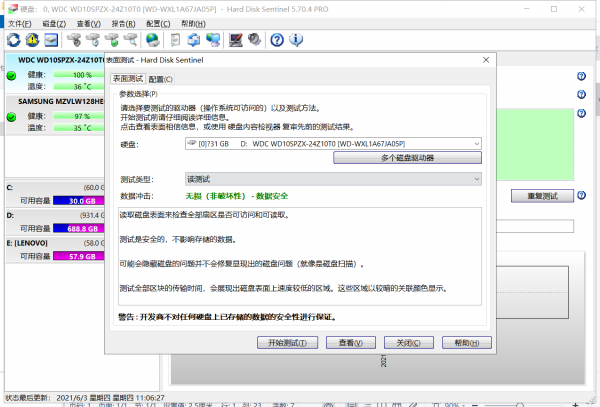Viewport: 600px width, 407px height.
Task: Click the help icon next to 重复测试 button
Action: pos(581,195)
